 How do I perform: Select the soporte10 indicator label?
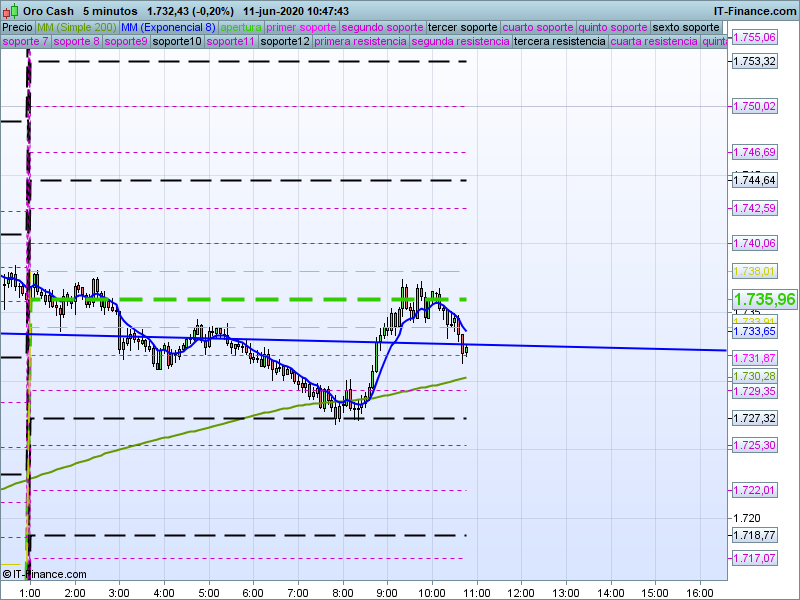[x=177, y=42]
